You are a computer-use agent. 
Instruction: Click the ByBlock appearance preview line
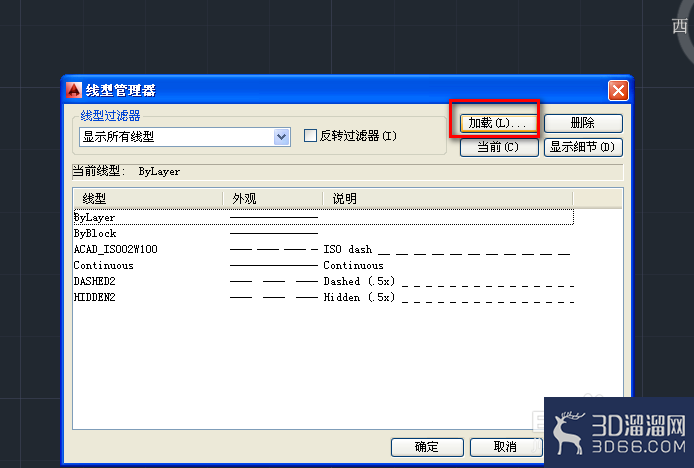(x=274, y=233)
